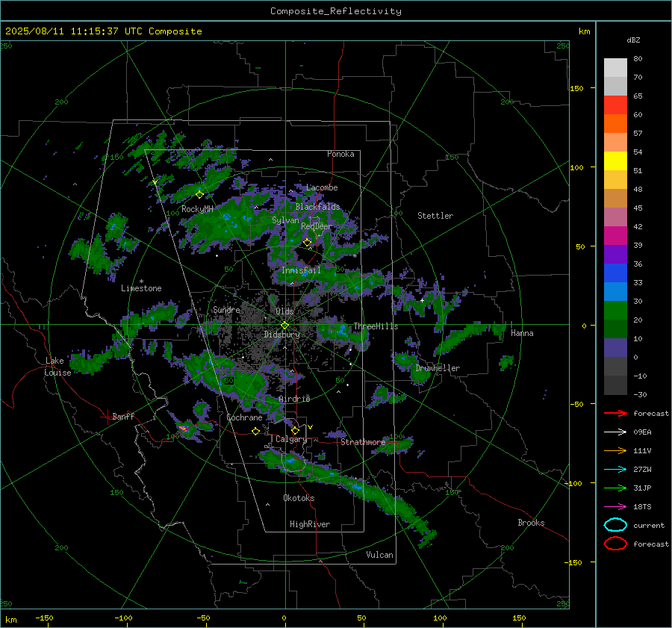Click the Olds city label

coord(284,311)
